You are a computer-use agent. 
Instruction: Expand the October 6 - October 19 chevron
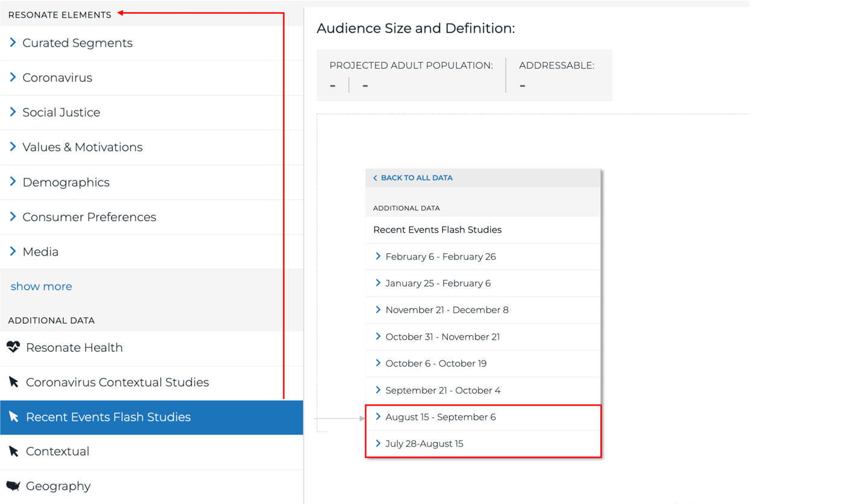click(378, 363)
